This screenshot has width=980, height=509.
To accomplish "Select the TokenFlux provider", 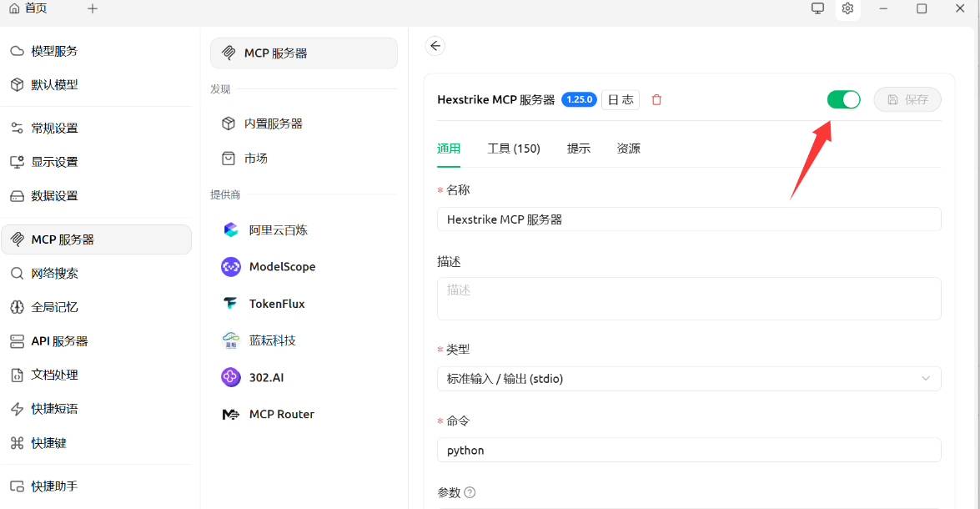I will (x=276, y=304).
